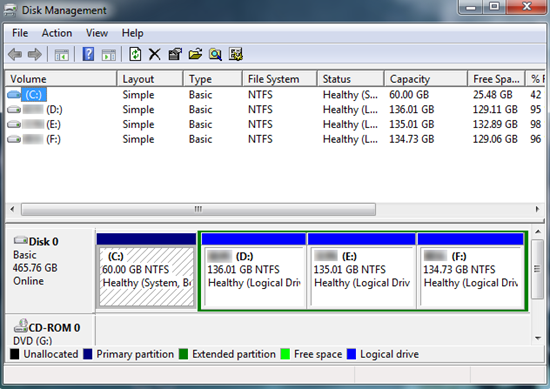Click the Back arrow toolbar icon
Screen dimensions: 550x389
(15, 54)
